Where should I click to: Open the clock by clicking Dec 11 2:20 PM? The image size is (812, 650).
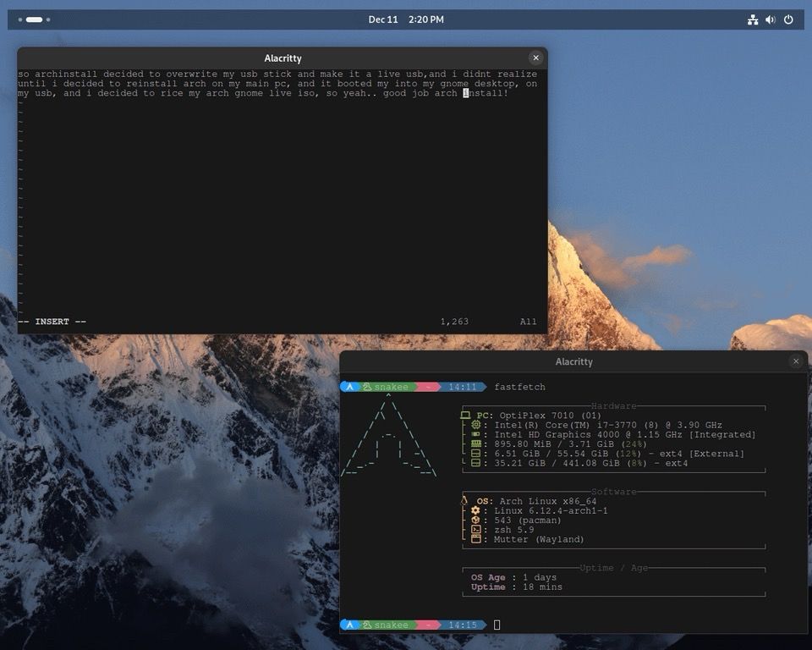coord(404,19)
